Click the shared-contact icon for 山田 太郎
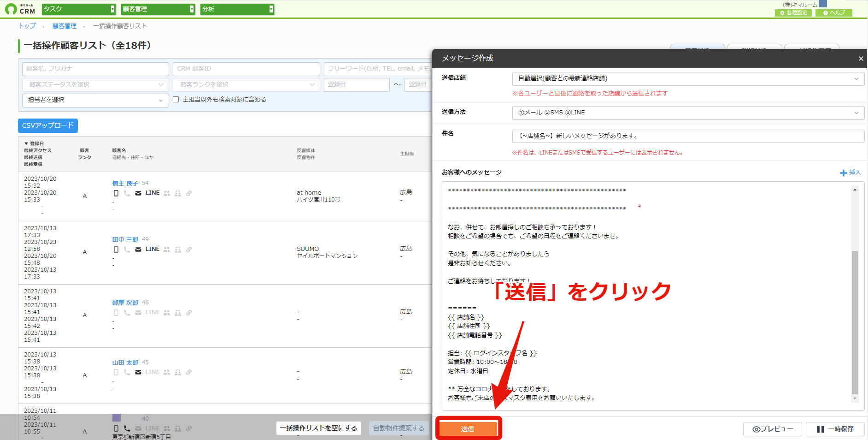The height and width of the screenshot is (440, 868). 178,372
